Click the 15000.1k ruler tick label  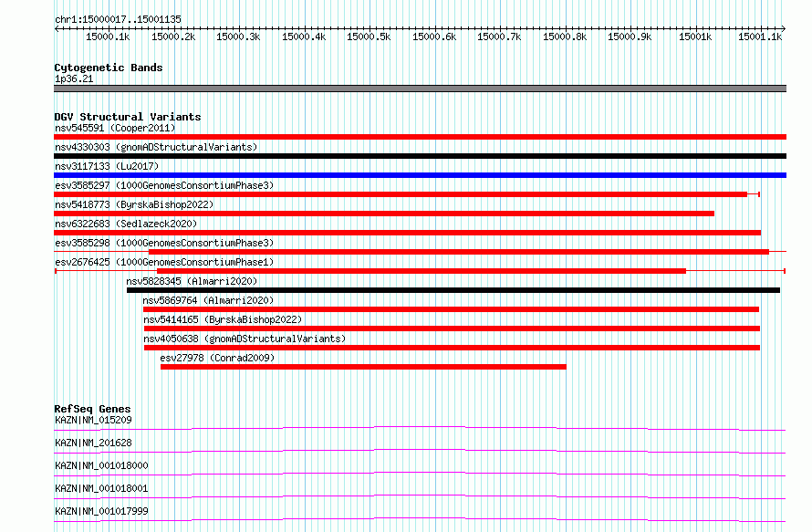(x=108, y=37)
